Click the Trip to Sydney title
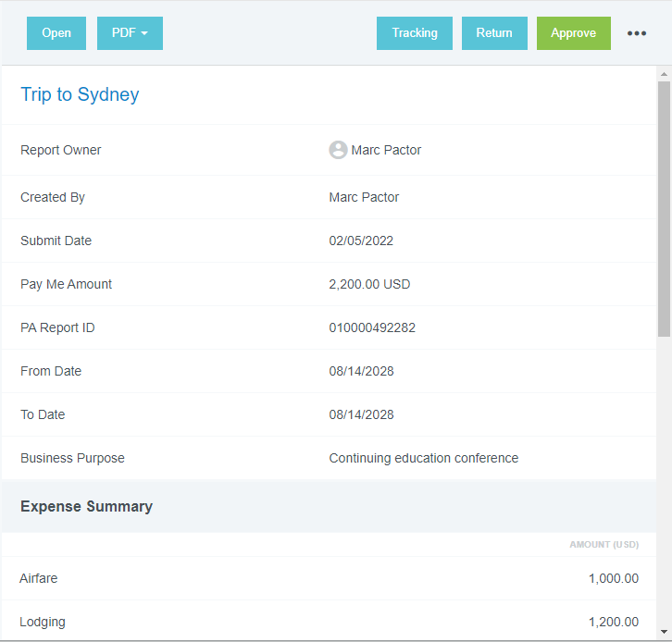The height and width of the screenshot is (642, 672). click(80, 94)
